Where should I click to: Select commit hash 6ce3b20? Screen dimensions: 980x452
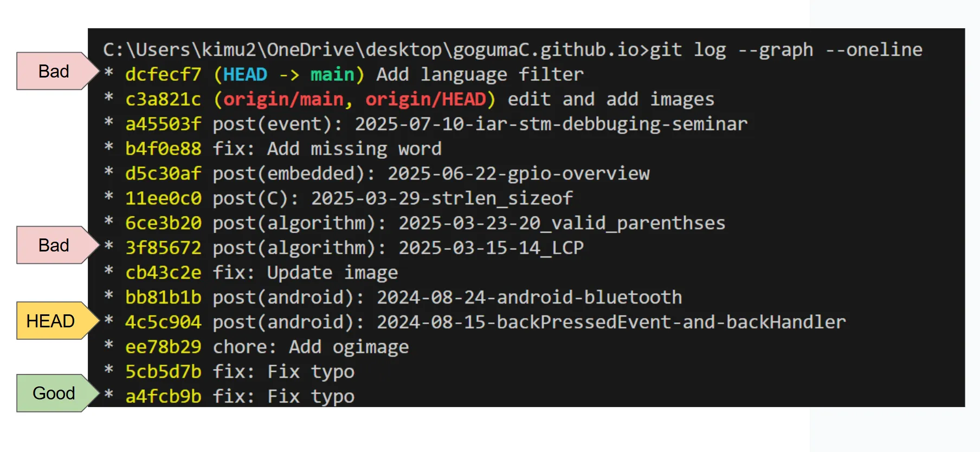(163, 223)
